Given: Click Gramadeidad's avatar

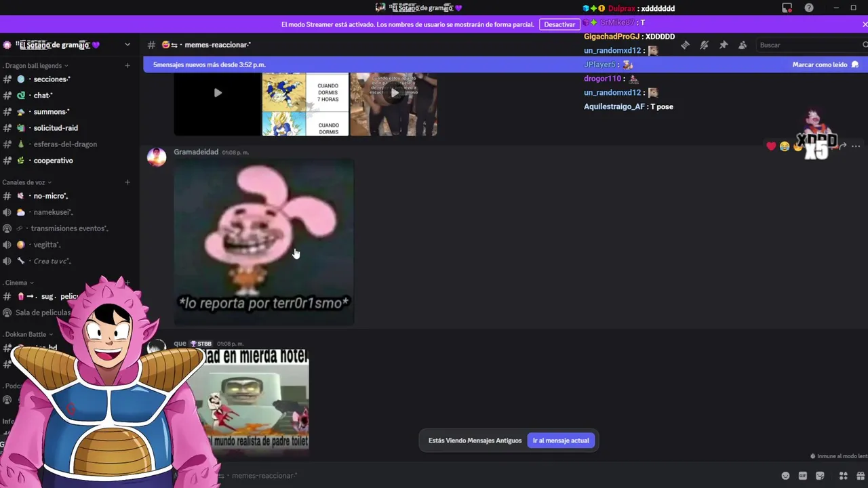Looking at the screenshot, I should point(157,157).
